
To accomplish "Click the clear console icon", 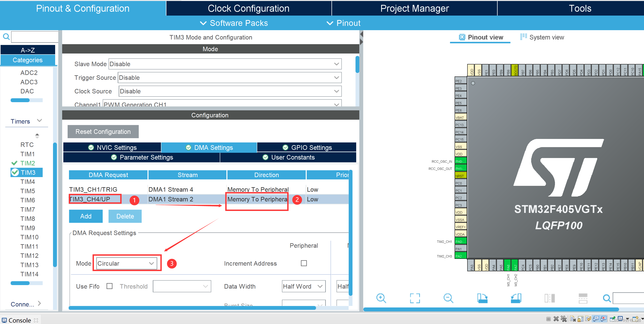I will point(573,319).
